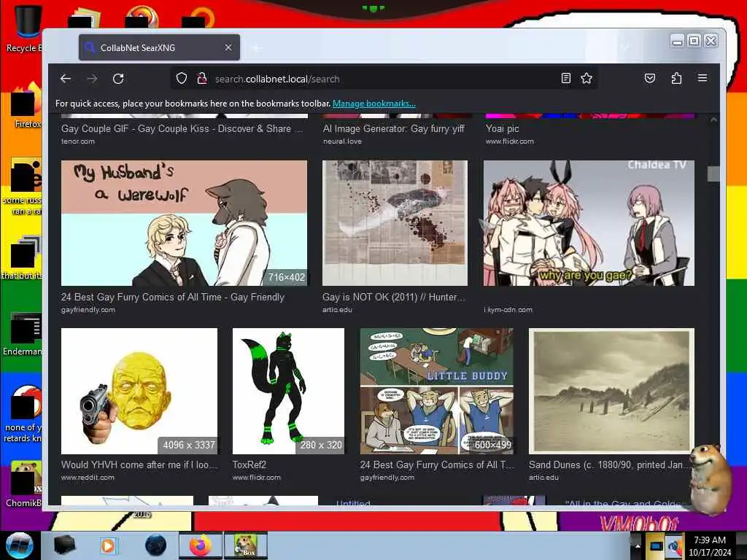Image resolution: width=747 pixels, height=560 pixels.
Task: Click the neural.love source text
Action: (x=342, y=141)
